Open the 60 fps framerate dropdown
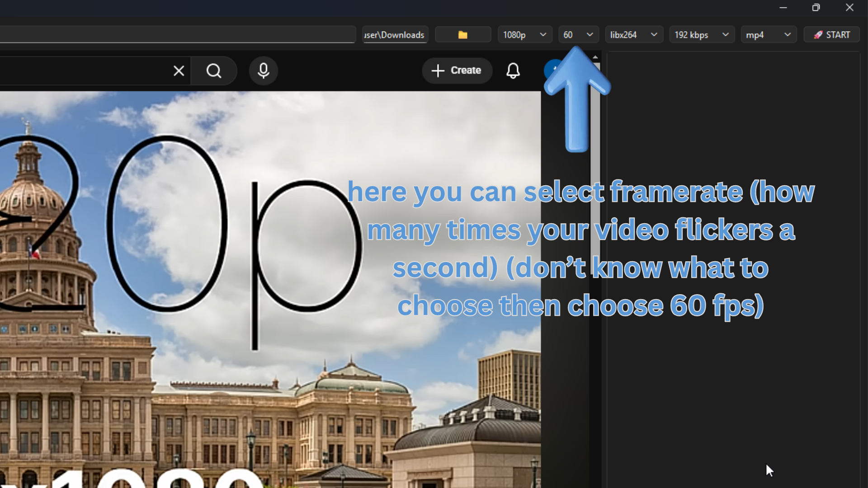Image resolution: width=868 pixels, height=488 pixels. [578, 34]
